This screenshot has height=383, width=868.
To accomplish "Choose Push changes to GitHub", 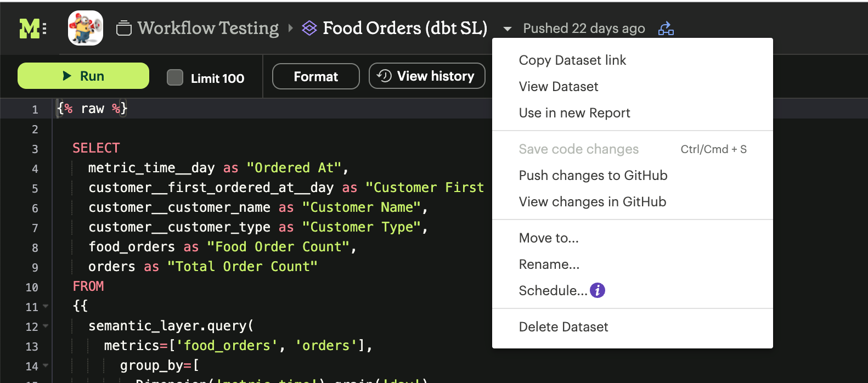I will (x=593, y=176).
